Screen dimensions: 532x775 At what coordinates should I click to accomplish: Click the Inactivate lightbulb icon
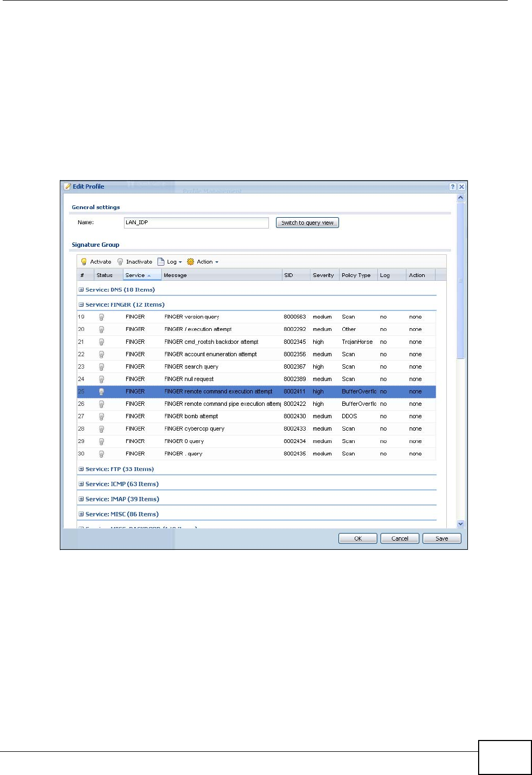point(120,262)
